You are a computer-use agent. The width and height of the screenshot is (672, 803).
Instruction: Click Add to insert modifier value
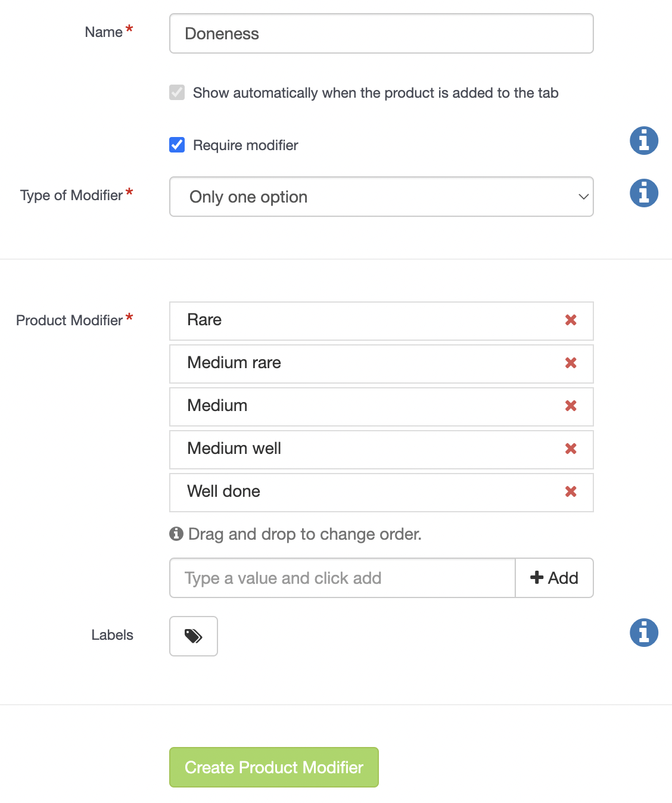pyautogui.click(x=554, y=578)
